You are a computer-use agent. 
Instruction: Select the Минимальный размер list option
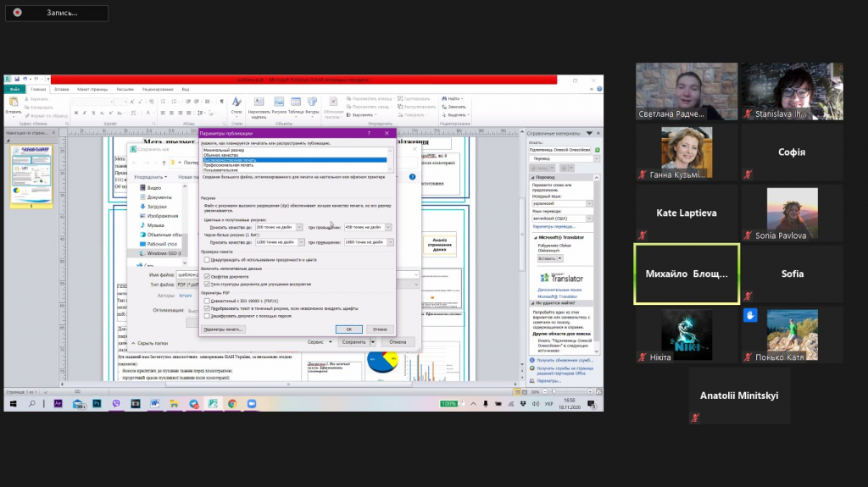[x=294, y=150]
